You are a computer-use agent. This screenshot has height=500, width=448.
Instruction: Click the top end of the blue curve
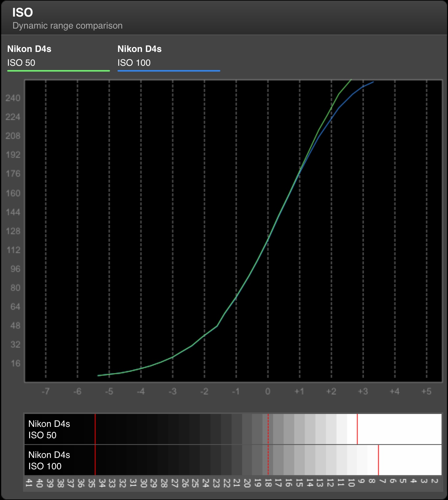(373, 82)
